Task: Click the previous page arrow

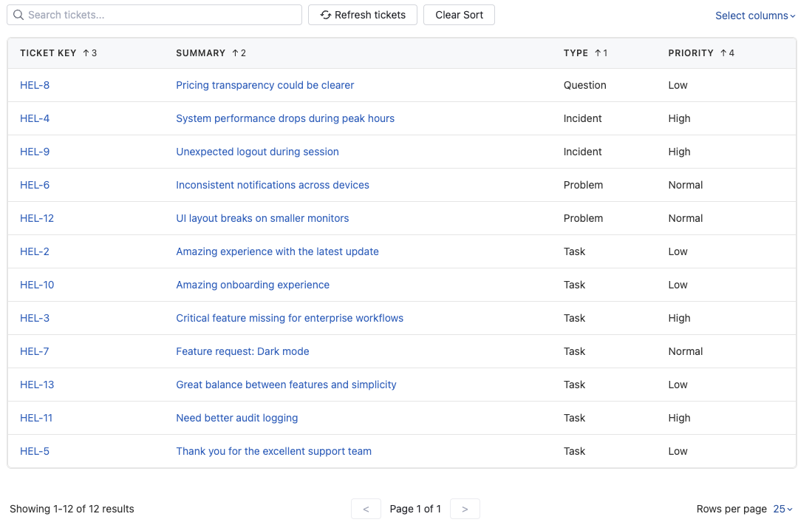Action: [366, 509]
